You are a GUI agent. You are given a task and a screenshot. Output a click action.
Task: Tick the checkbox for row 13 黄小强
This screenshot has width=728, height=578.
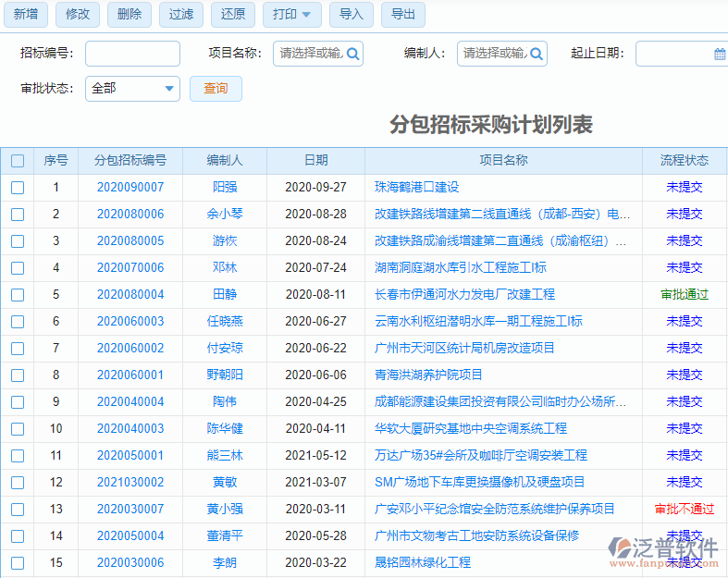coord(18,510)
